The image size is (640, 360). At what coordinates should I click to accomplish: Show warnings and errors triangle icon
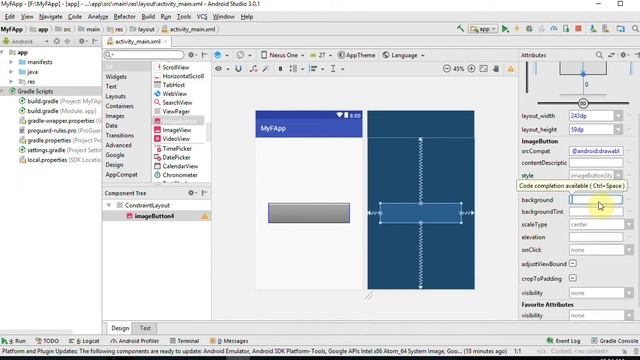pyautogui.click(x=511, y=69)
